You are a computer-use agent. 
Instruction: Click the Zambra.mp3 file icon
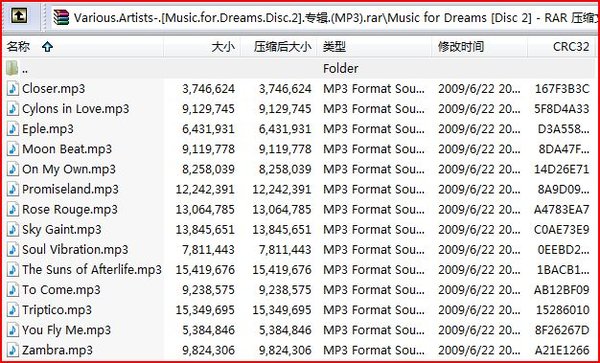pyautogui.click(x=13, y=350)
